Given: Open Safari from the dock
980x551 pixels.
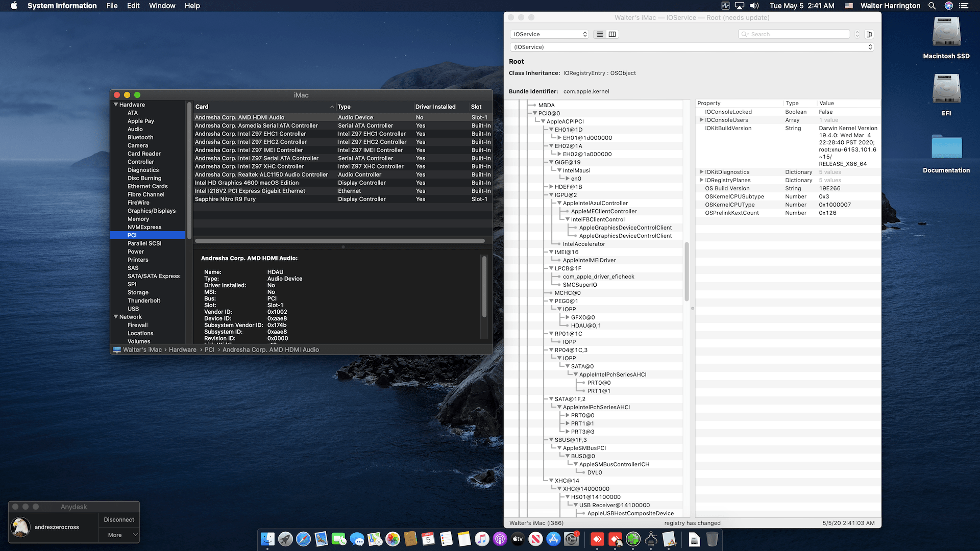Looking at the screenshot, I should click(303, 539).
